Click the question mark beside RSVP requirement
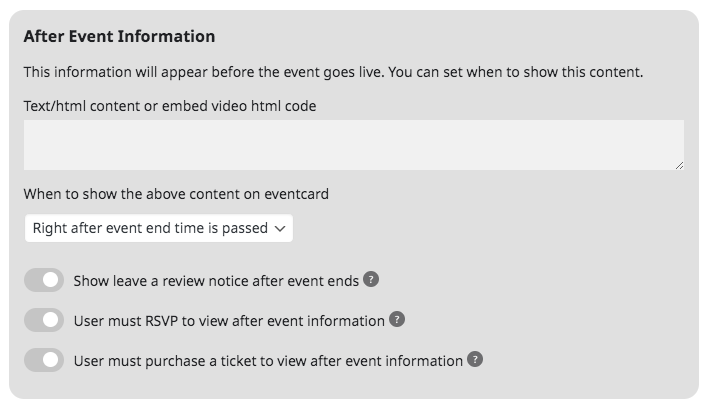Viewport: 709px width, 410px height. [x=397, y=319]
